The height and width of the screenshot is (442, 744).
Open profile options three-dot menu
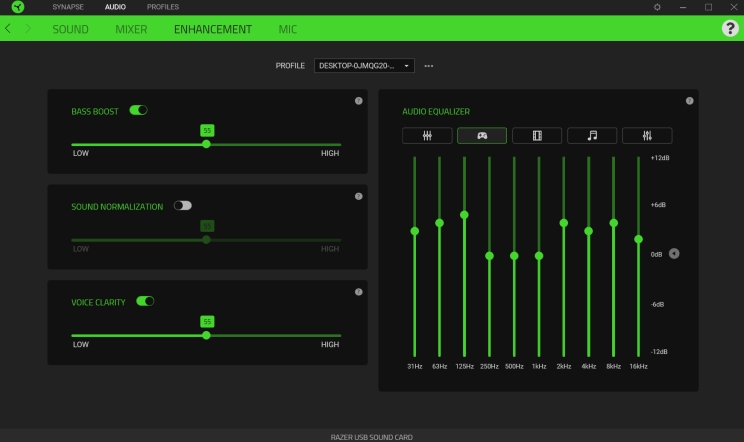tap(428, 66)
